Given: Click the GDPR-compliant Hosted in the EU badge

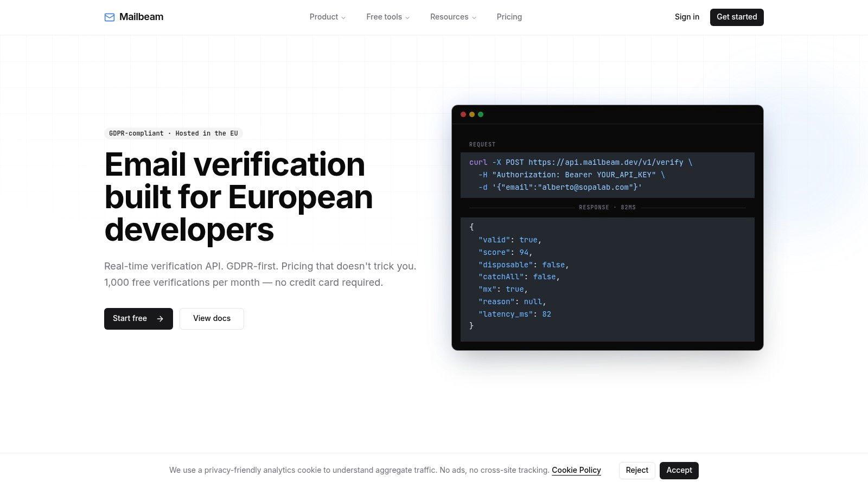Looking at the screenshot, I should point(173,133).
